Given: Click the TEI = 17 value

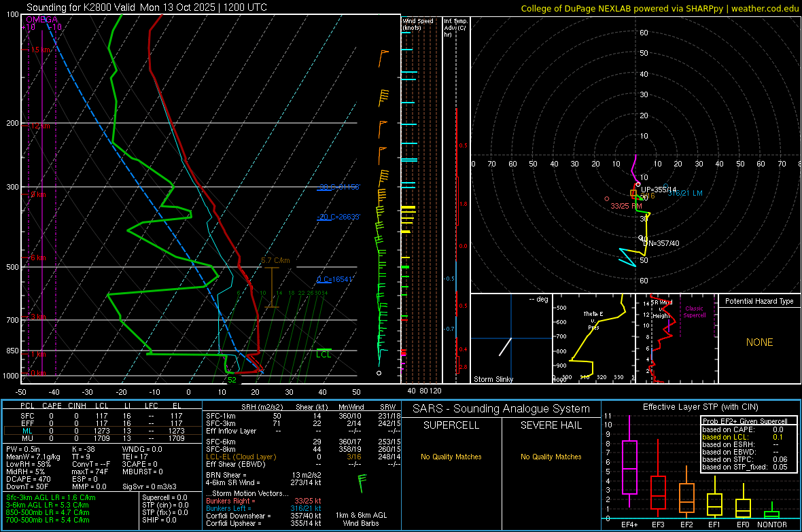Looking at the screenshot, I should 135,457.
